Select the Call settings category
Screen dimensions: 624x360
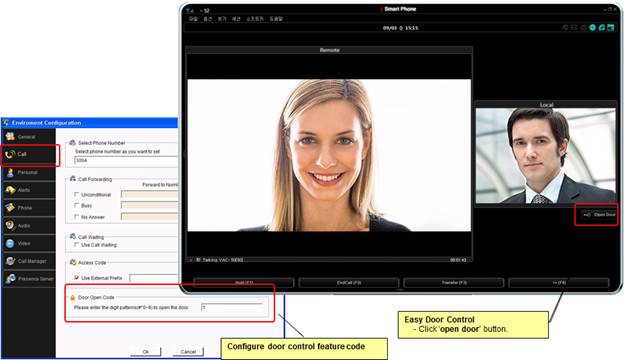(x=28, y=154)
